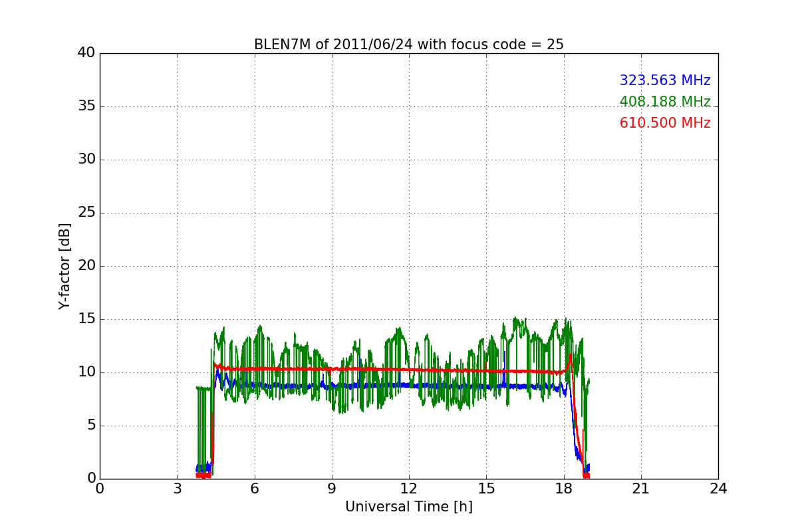Click the plot title 'BLEN7M of 2011/06/24 with focus code = 25'

(408, 45)
